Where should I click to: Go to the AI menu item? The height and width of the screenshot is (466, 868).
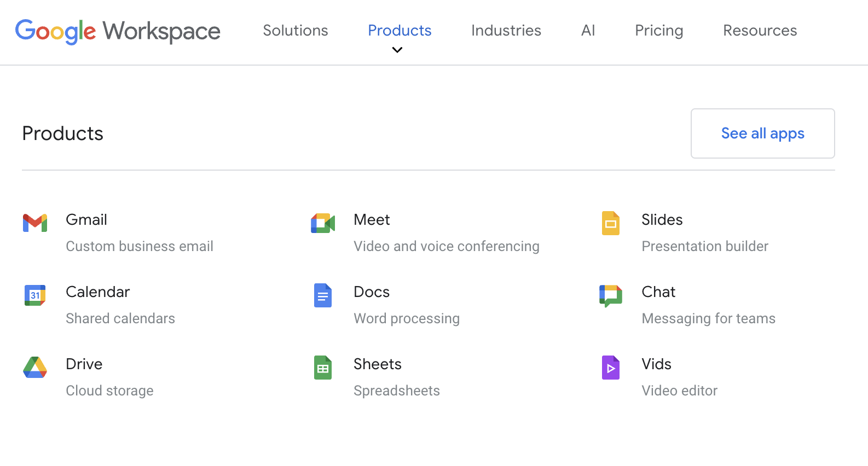pyautogui.click(x=588, y=31)
